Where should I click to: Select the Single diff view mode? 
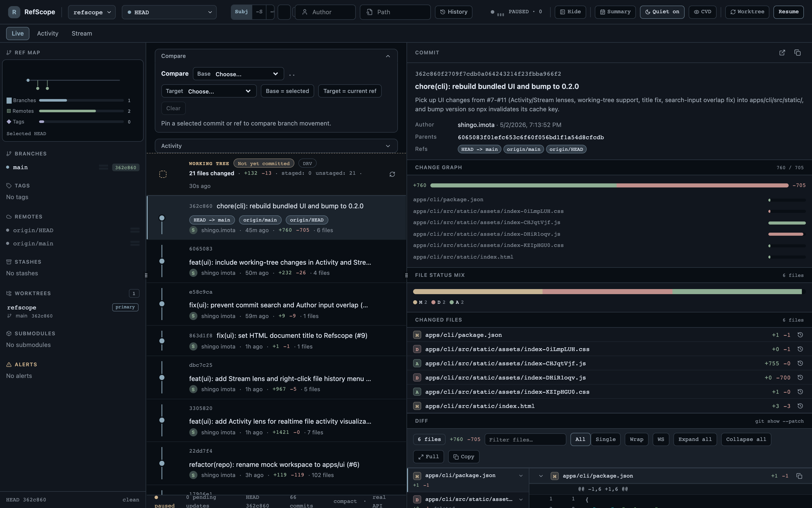606,439
